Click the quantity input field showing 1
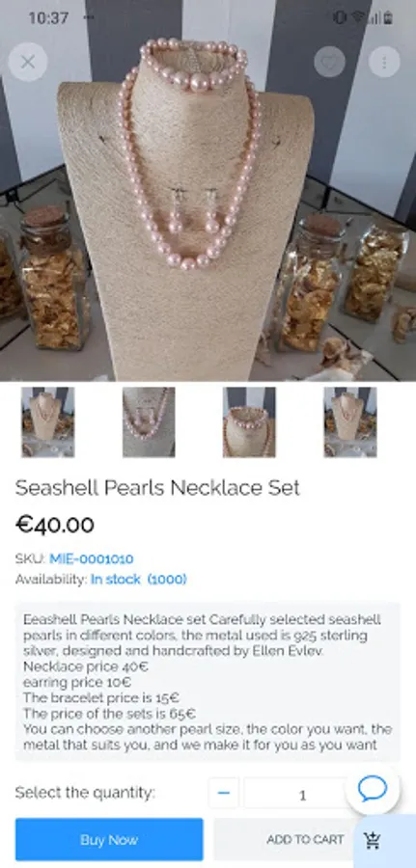The image size is (416, 868). point(302,795)
